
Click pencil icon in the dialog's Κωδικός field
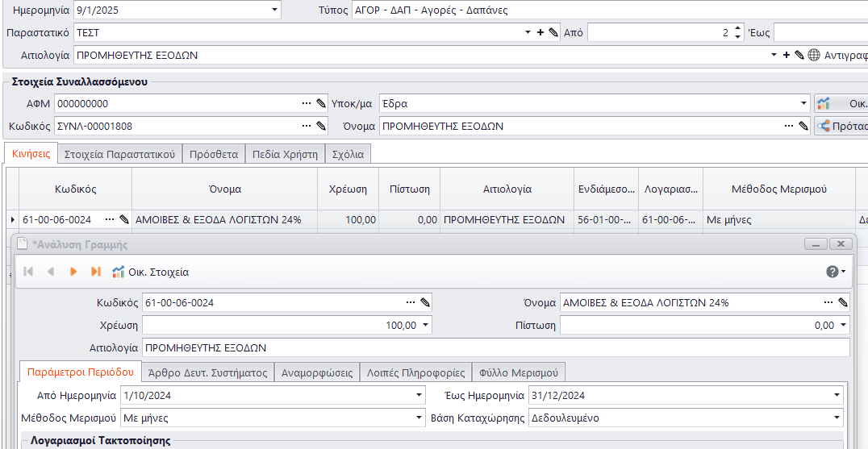click(x=425, y=302)
